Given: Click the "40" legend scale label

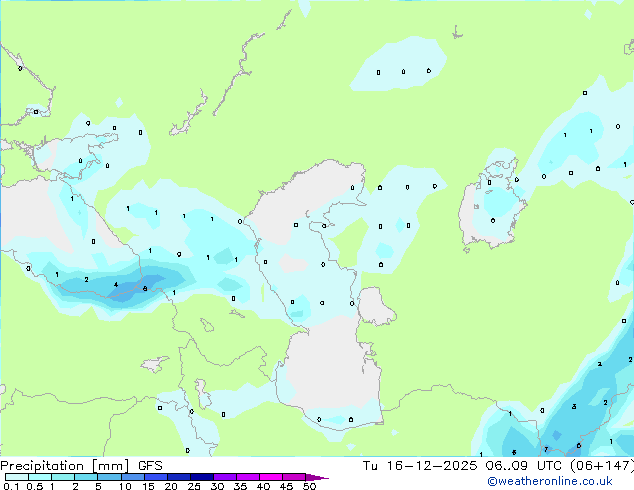Looking at the screenshot, I should (x=264, y=486).
